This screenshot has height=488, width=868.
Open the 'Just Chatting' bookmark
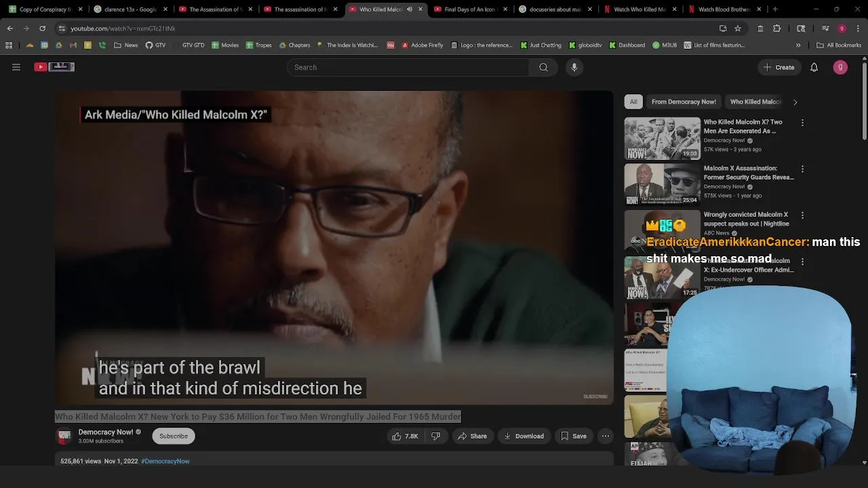pyautogui.click(x=540, y=45)
